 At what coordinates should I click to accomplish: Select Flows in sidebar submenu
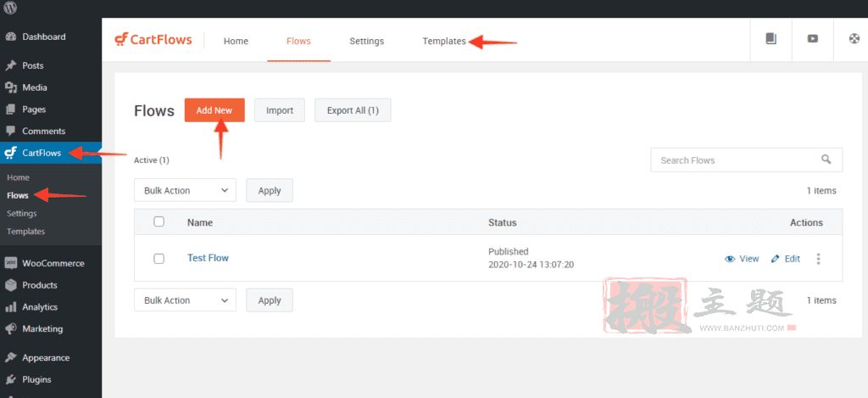coord(18,195)
